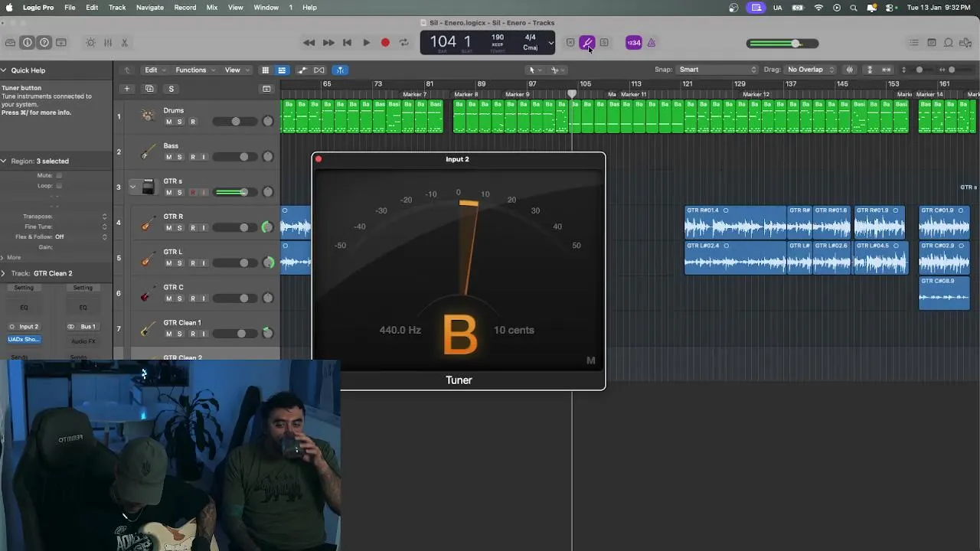Toggle the Inspector button in control bar
The image size is (980, 551).
pos(28,43)
